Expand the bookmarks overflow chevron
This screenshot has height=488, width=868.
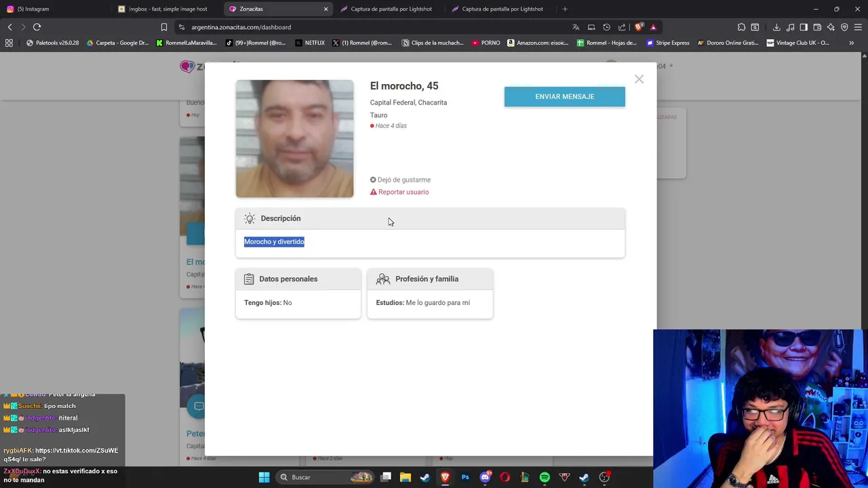pos(851,43)
